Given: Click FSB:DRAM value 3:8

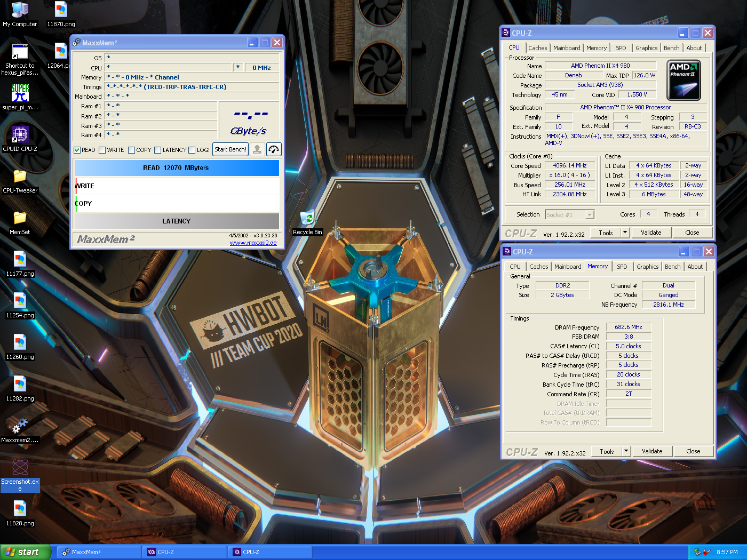Looking at the screenshot, I should [x=629, y=337].
